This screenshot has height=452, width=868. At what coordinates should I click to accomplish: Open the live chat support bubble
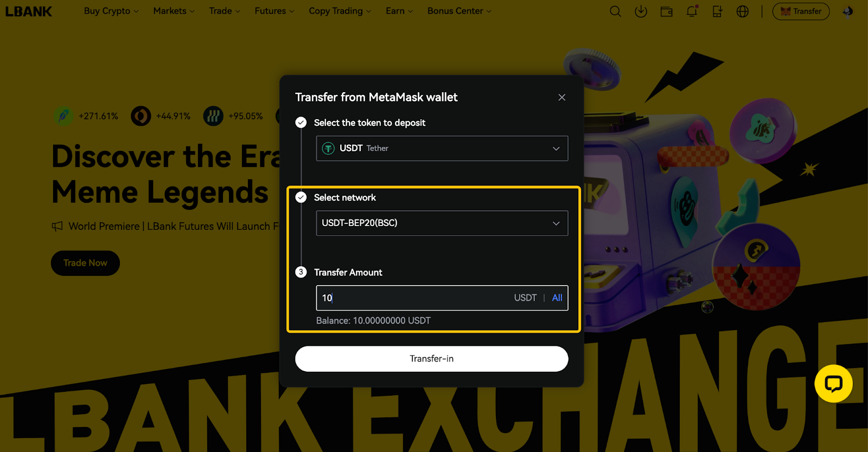833,384
